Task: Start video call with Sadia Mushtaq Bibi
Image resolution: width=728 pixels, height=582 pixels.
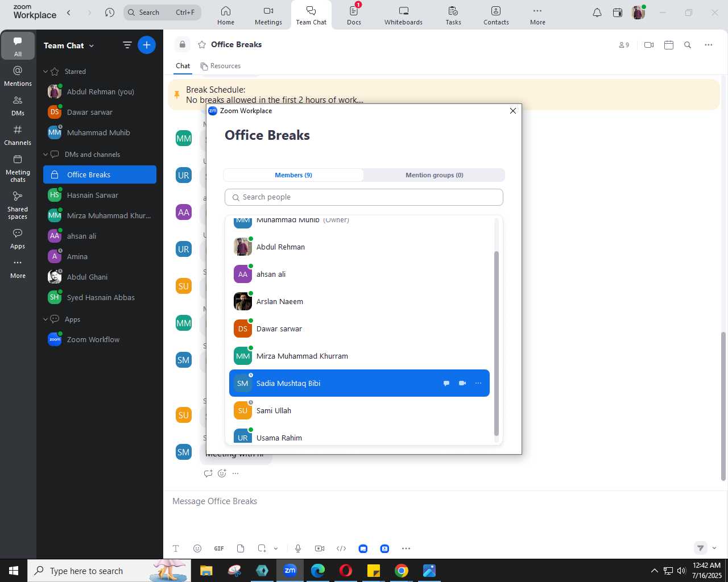Action: [x=462, y=383]
